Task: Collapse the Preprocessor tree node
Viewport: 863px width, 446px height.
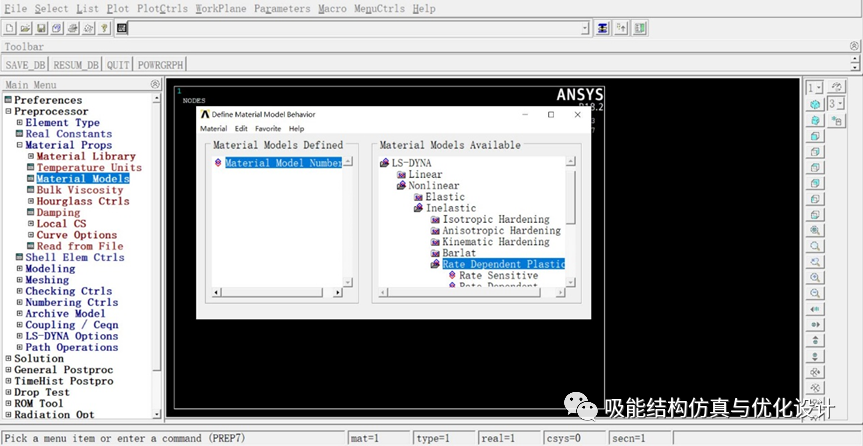Action: tap(8, 111)
